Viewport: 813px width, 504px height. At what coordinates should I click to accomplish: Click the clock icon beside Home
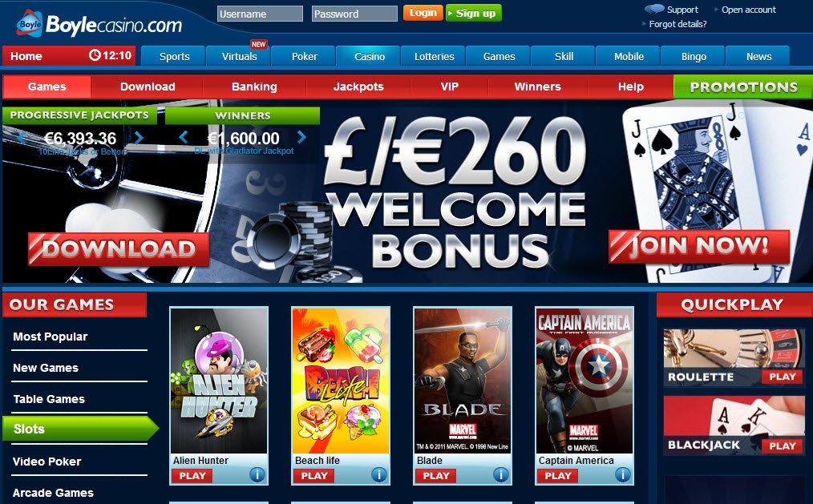(x=95, y=55)
